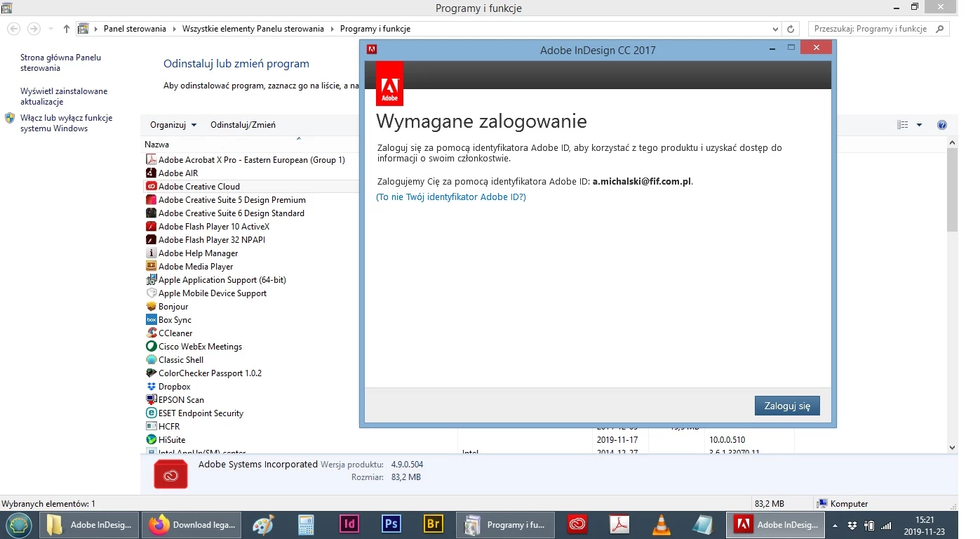Click Programy i funkcje breadcrumb
The image size is (980, 539).
[x=375, y=29]
